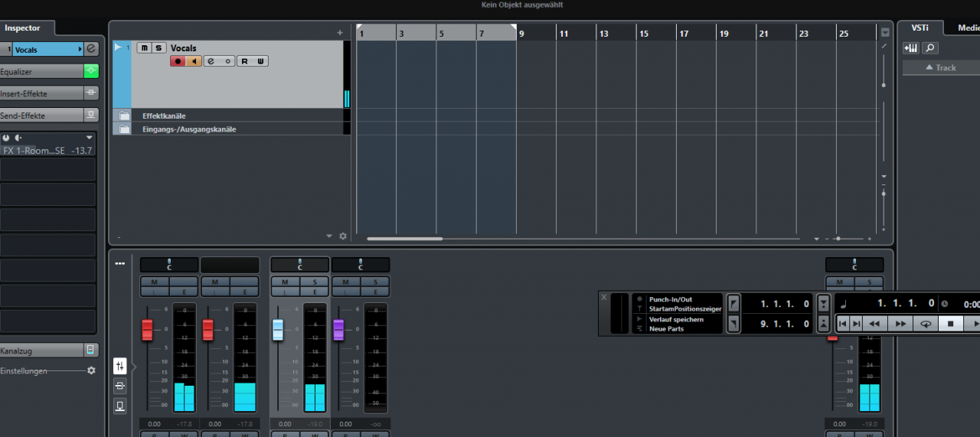Enable write automation on Vocals track
Screen dimensions: 980x437
(261, 61)
